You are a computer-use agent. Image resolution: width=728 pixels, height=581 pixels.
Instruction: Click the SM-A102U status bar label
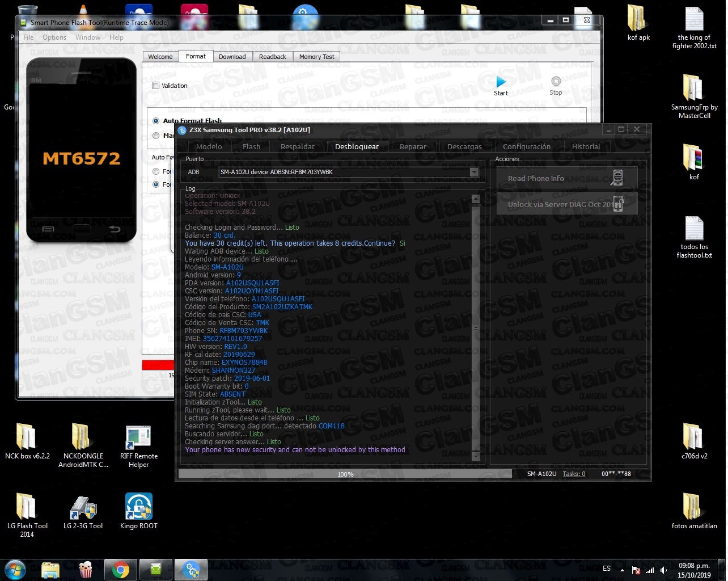pyautogui.click(x=541, y=474)
